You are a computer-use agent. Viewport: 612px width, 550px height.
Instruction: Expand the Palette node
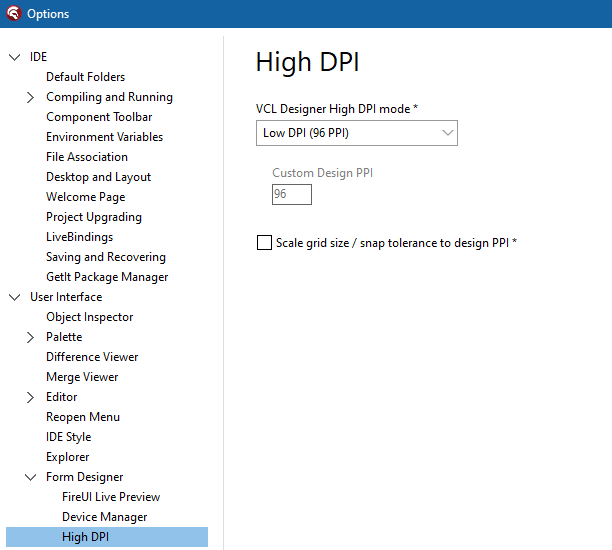coord(30,337)
